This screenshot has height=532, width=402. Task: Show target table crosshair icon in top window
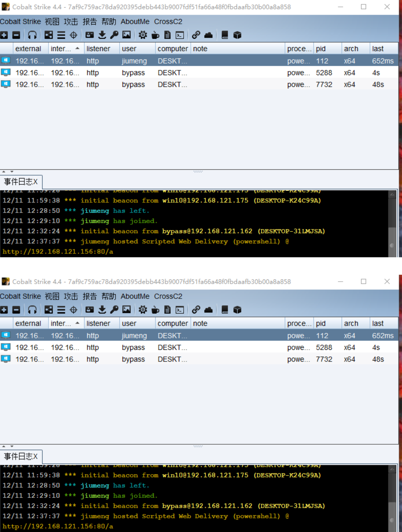(x=73, y=35)
